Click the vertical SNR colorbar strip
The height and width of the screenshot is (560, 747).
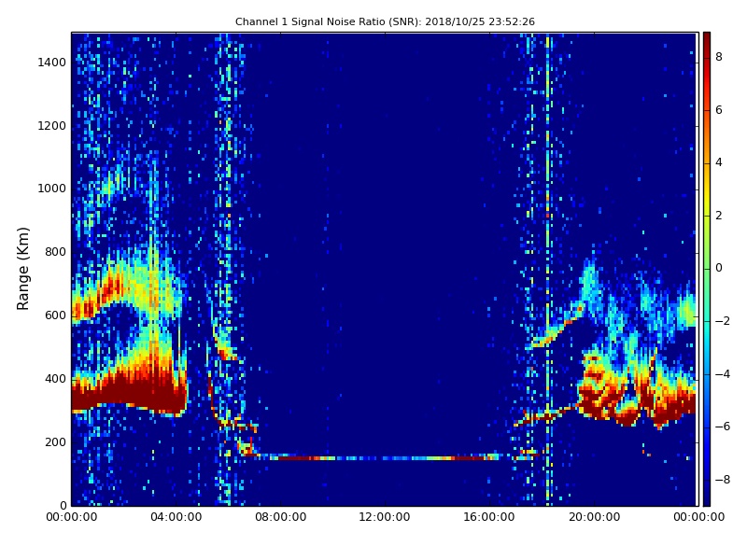coord(707,269)
